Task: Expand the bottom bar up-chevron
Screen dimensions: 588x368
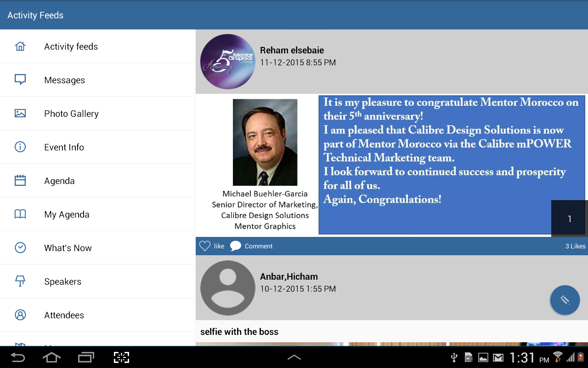Action: click(x=294, y=357)
